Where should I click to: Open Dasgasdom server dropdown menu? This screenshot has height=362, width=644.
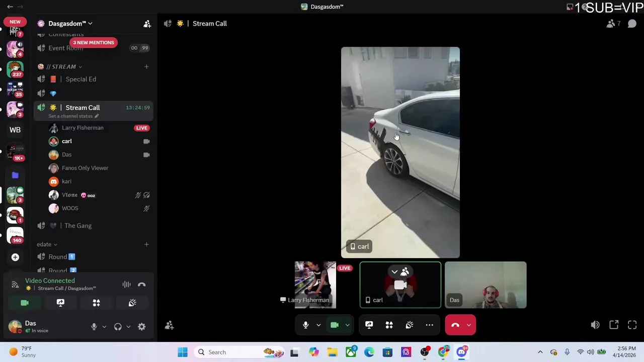70,24
